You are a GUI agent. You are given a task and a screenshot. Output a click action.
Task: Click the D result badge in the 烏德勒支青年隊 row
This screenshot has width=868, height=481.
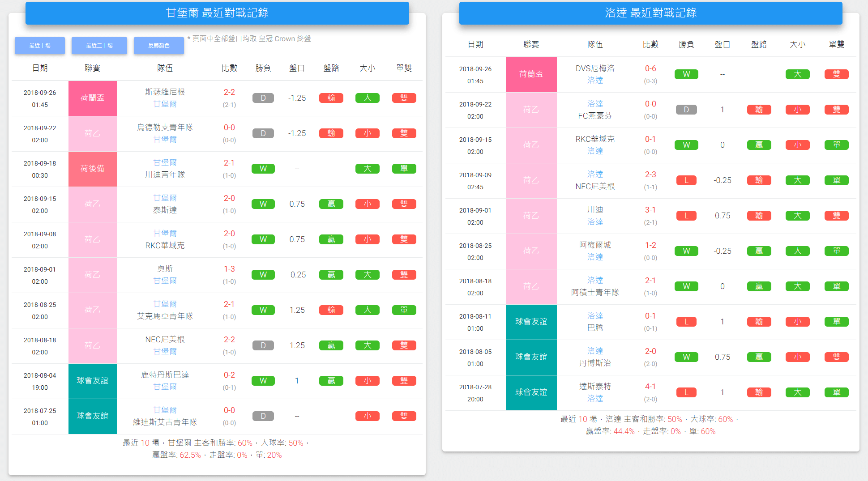coord(263,133)
